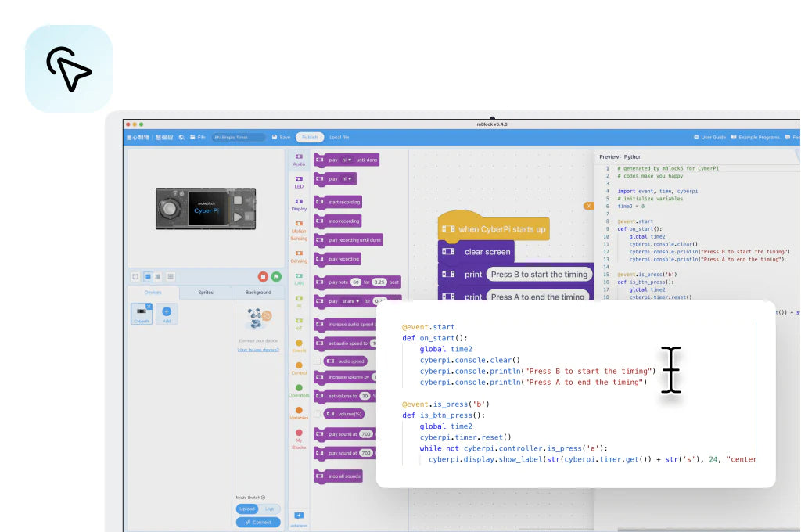Enable the audio speed block checkbox
Viewport: 801px width, 532px height.
(318, 361)
